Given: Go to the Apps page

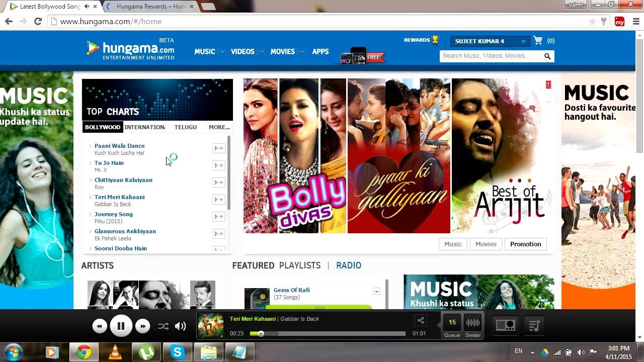Looking at the screenshot, I should coord(320,51).
